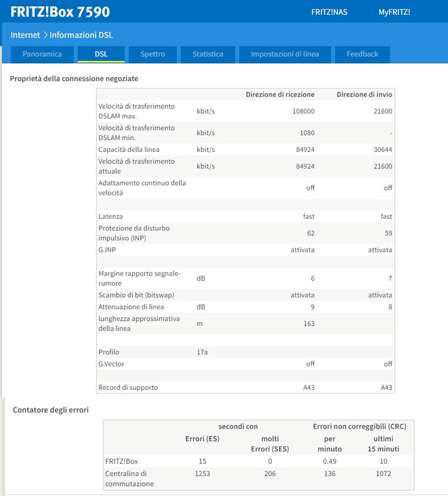Viewport: 448px width, 496px height.
Task: Click Centralina last 15 minutes 1072
Action: coord(383,474)
